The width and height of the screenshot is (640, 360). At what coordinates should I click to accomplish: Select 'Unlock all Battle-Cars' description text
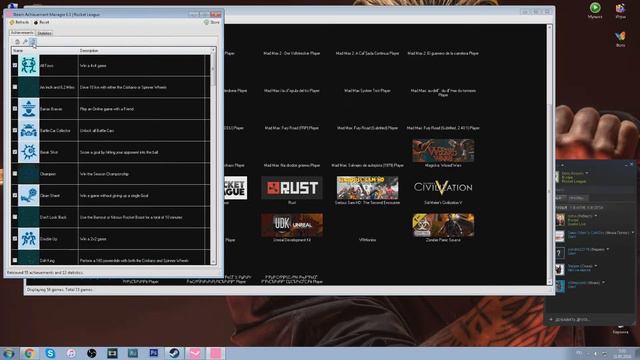(97, 131)
